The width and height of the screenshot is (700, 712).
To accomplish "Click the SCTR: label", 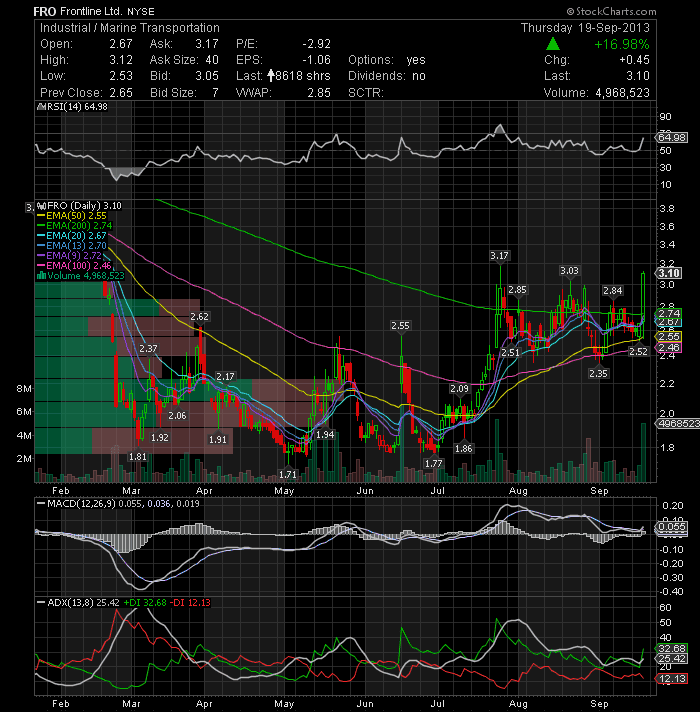I will (366, 93).
